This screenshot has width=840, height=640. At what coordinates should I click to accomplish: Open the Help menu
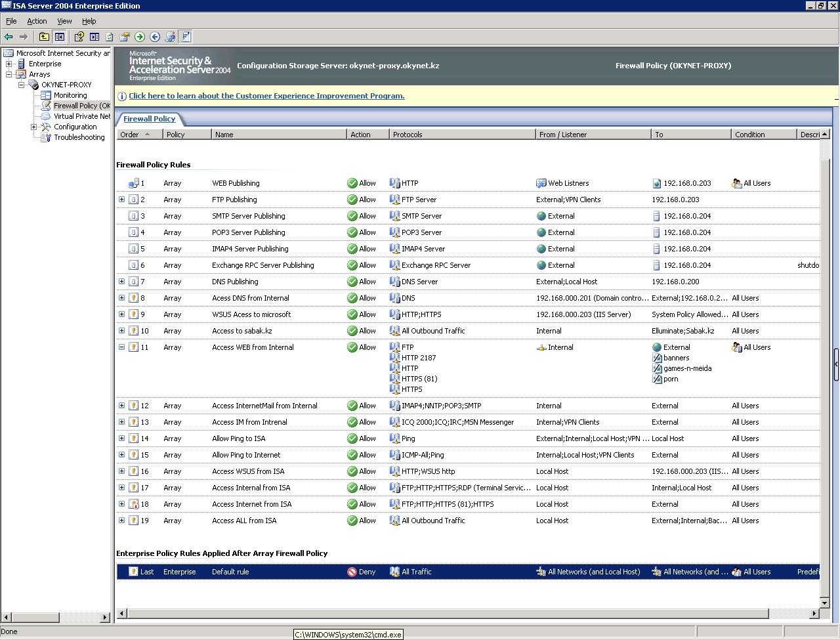[89, 21]
